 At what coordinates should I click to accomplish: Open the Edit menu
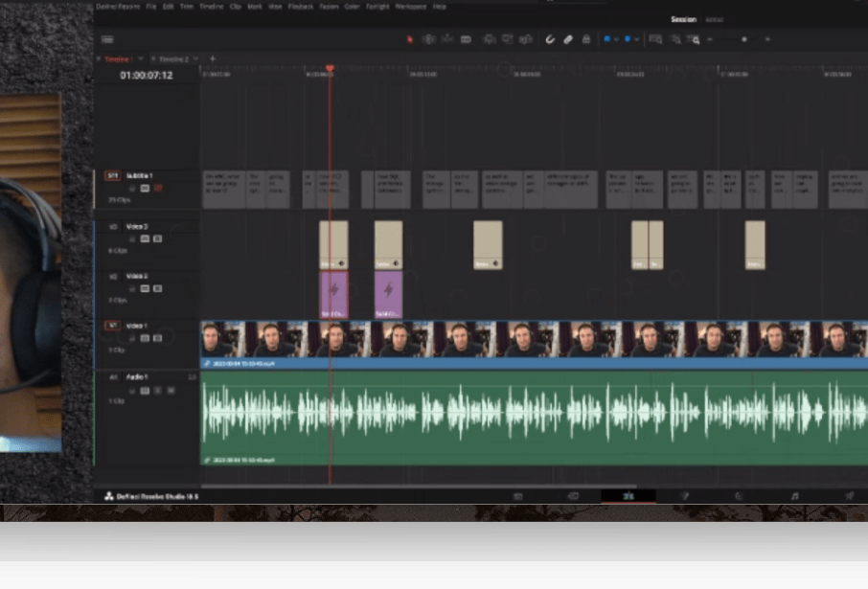tap(169, 7)
